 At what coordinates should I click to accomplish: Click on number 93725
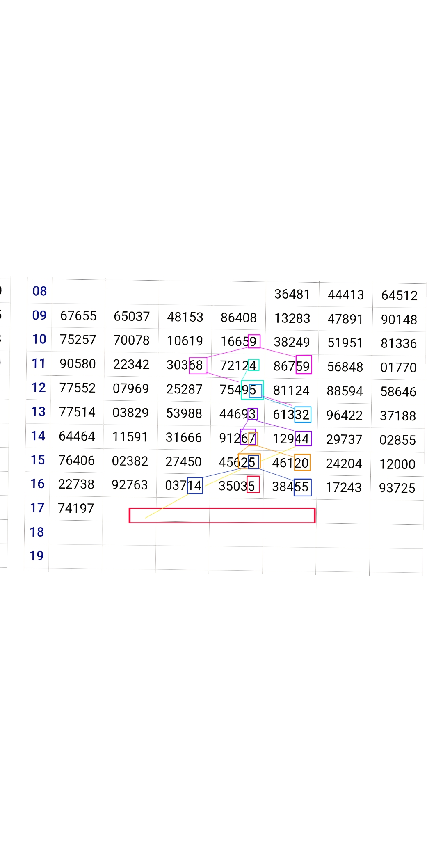397,488
